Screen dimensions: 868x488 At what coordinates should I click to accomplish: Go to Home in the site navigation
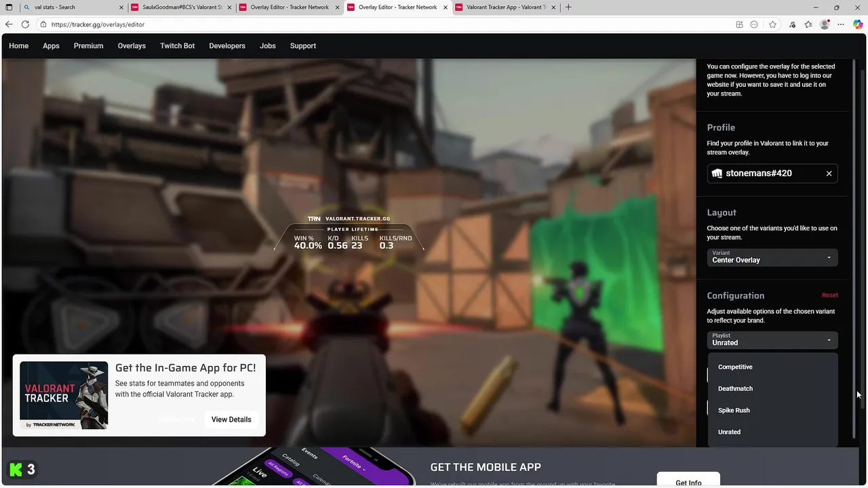pos(19,46)
